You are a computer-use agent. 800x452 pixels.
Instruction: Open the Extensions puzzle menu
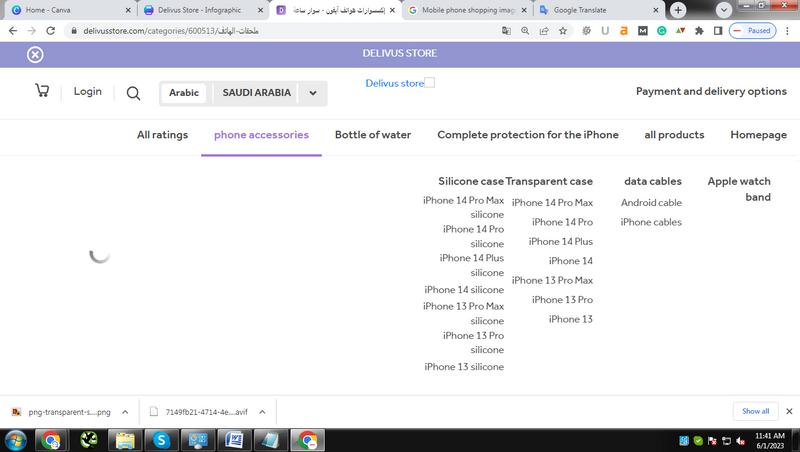pos(699,31)
